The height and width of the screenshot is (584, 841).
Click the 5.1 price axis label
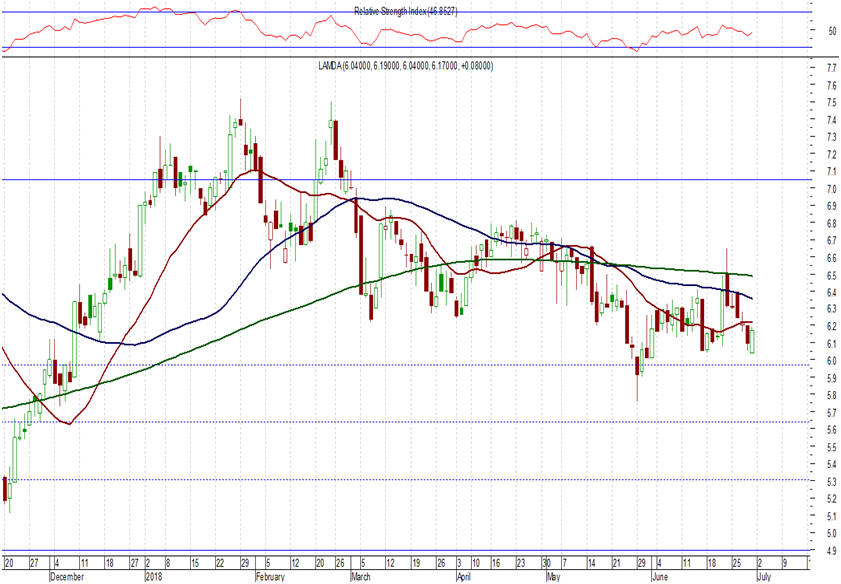point(832,516)
